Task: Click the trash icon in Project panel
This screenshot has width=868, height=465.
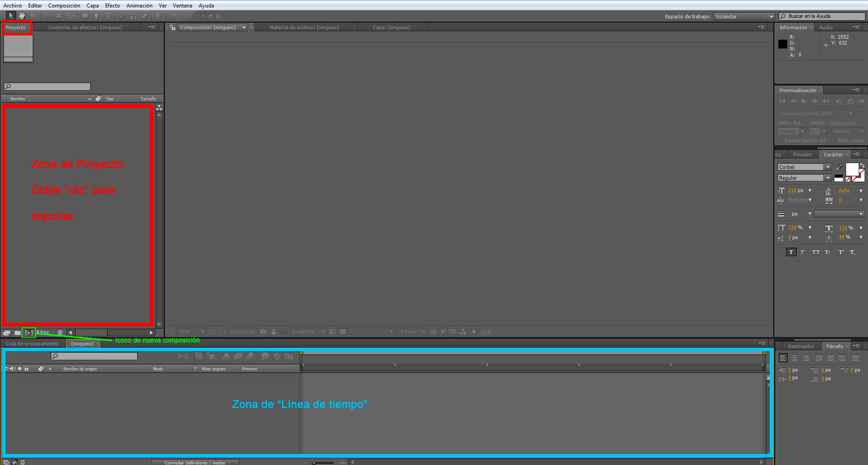Action: click(x=60, y=332)
